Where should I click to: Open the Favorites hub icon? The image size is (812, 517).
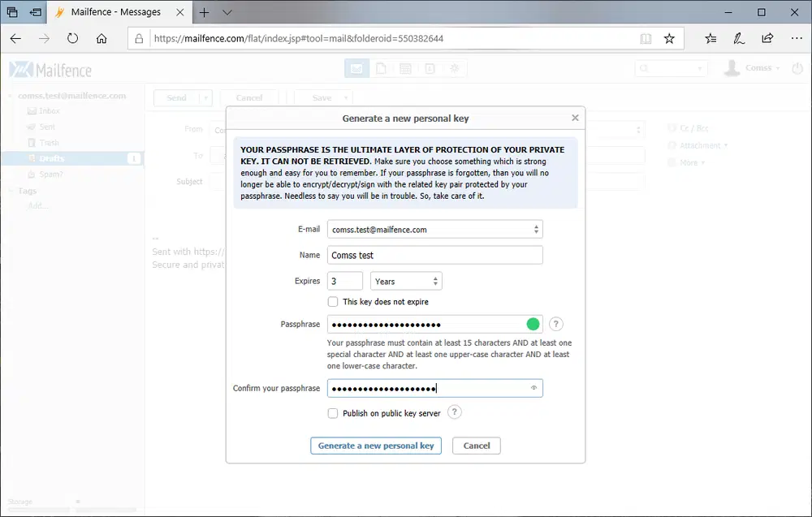[710, 38]
